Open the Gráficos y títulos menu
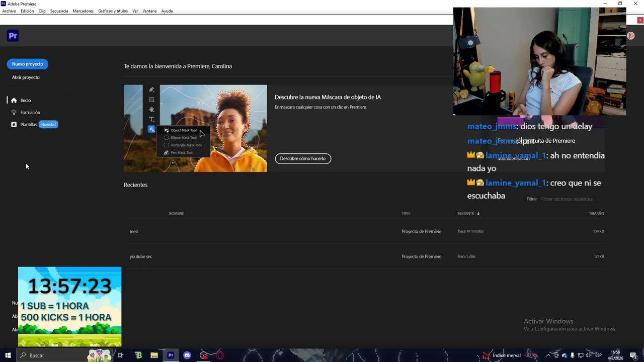This screenshot has height=362, width=644. (113, 11)
